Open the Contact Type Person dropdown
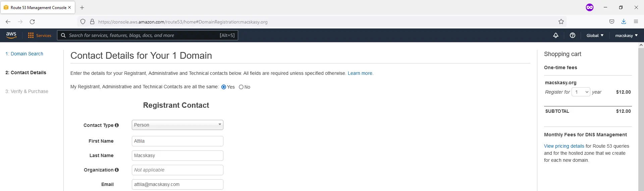The height and width of the screenshot is (191, 644). 177,125
